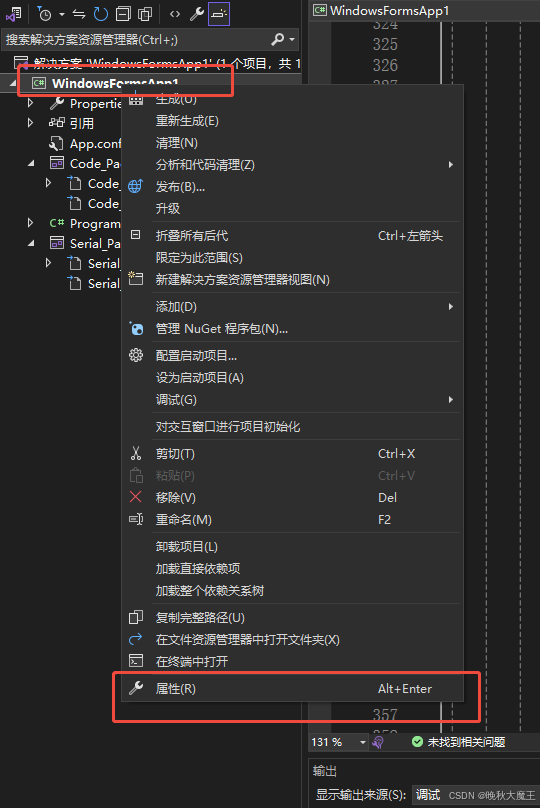Collapse the WindowsFormsApp1 project tree

tap(12, 83)
